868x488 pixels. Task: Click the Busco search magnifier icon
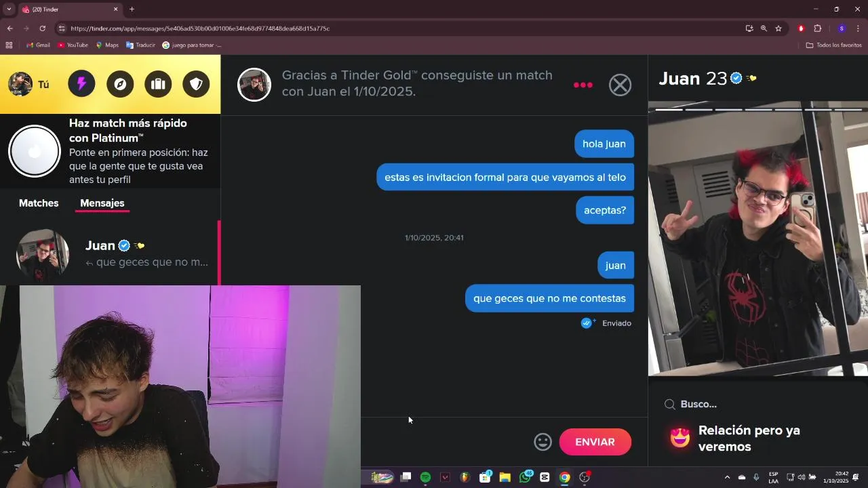(670, 404)
